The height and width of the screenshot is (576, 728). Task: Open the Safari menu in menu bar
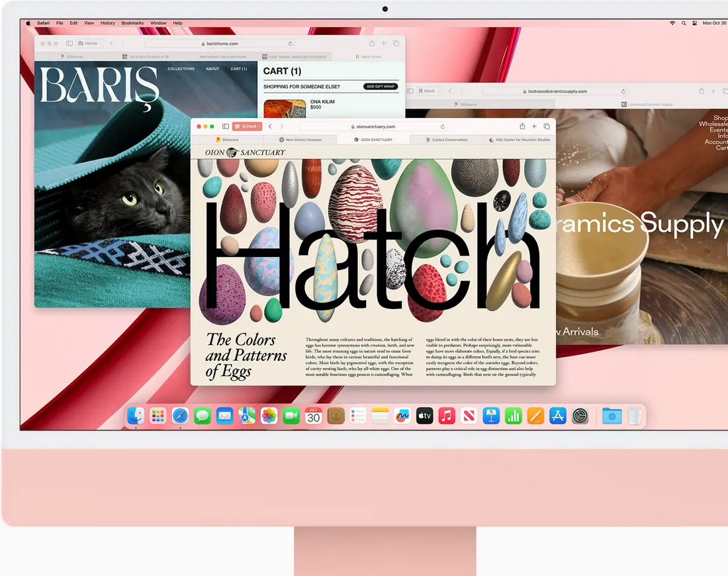click(x=44, y=23)
